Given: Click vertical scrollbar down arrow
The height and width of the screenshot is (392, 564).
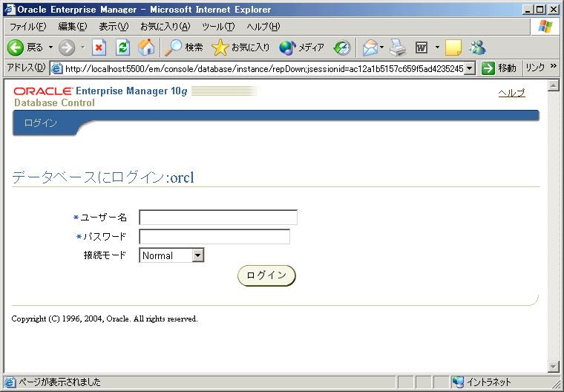Looking at the screenshot, I should [553, 367].
